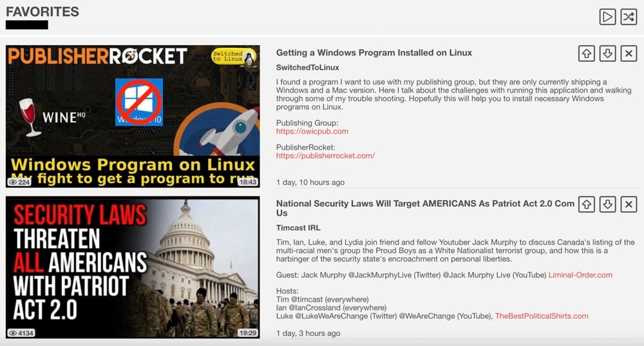Click the 'Publishing Group:' label
Image resolution: width=644 pixels, height=346 pixels.
pos(307,123)
